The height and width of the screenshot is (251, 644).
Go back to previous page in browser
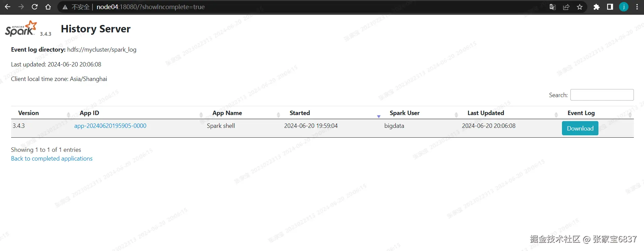point(7,7)
